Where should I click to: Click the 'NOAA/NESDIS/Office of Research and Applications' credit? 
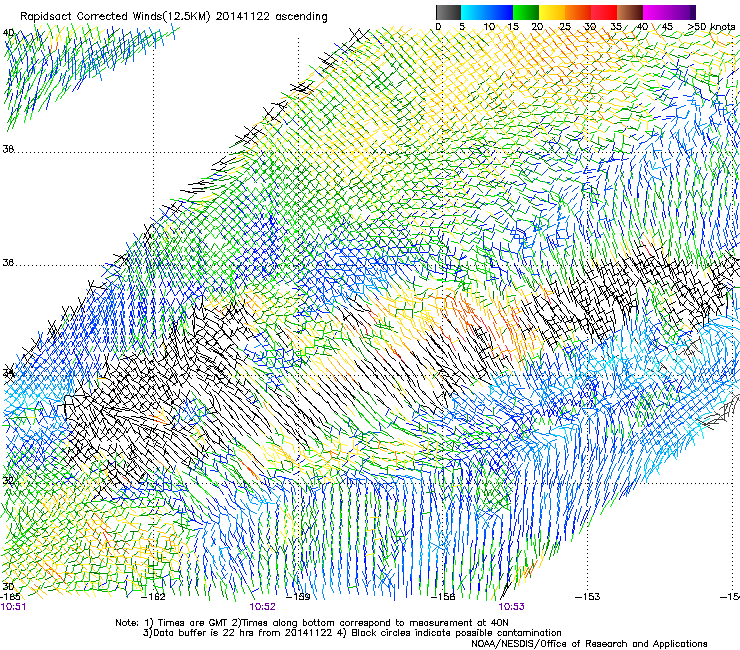tap(589, 644)
